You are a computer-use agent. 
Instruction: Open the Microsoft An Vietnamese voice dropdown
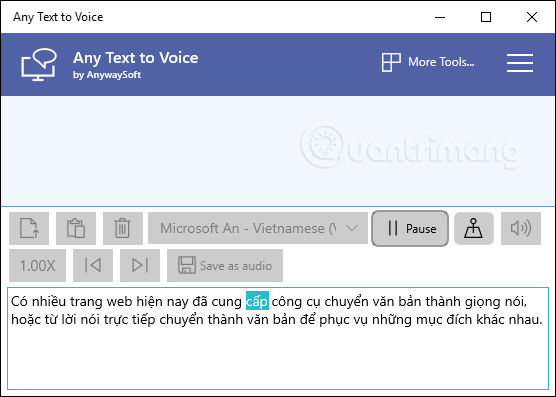point(258,228)
